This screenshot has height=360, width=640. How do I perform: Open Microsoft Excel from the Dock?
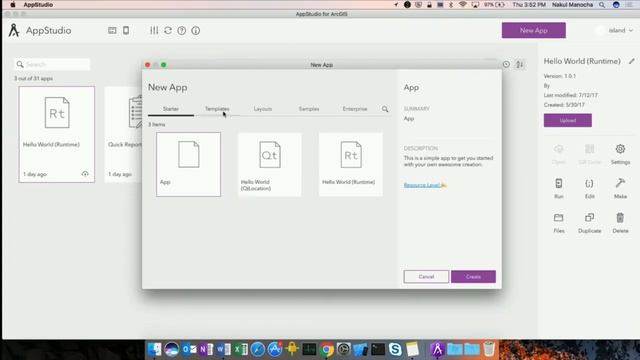tap(240, 349)
